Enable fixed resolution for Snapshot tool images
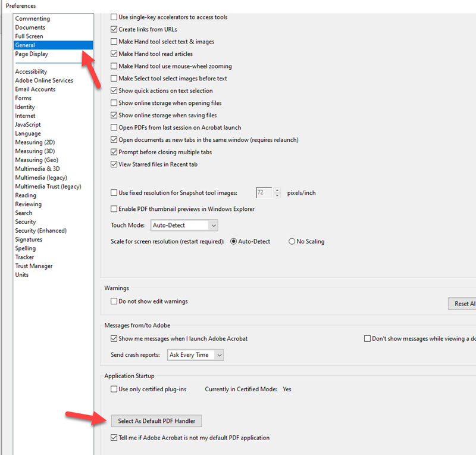 click(x=113, y=192)
